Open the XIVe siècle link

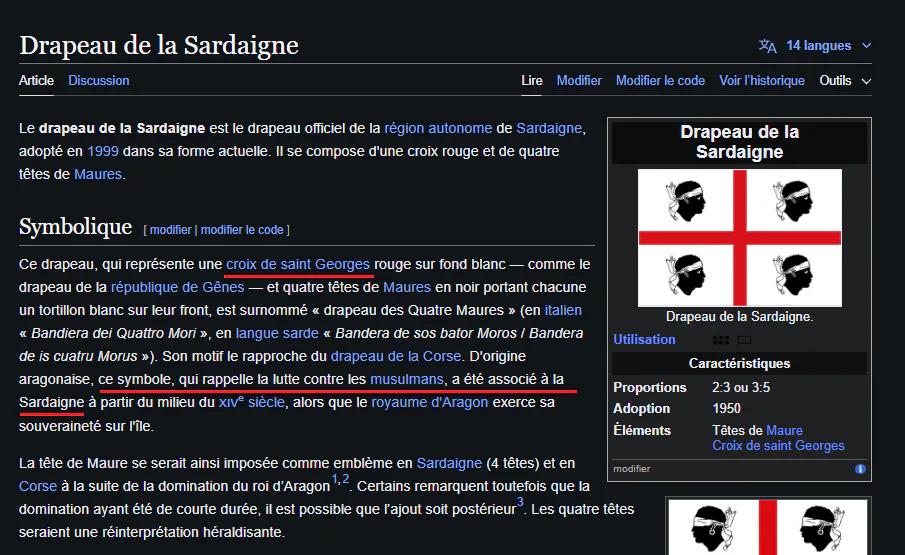[x=252, y=402]
